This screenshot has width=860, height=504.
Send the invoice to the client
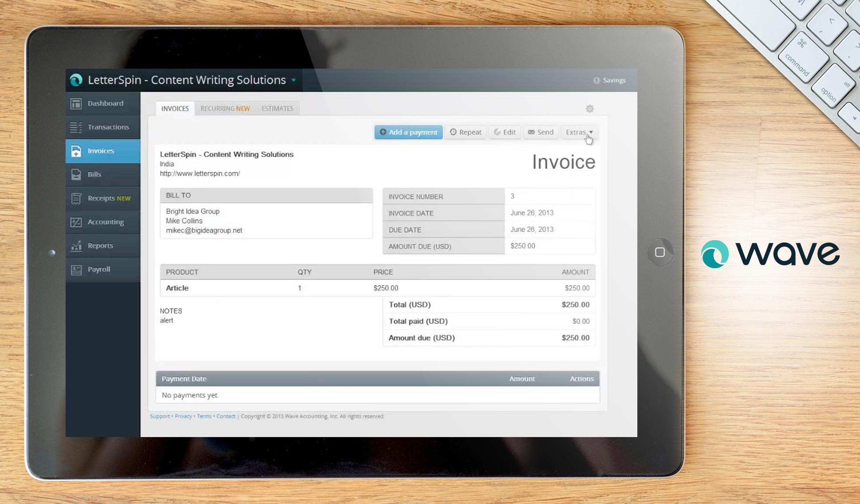pos(541,132)
